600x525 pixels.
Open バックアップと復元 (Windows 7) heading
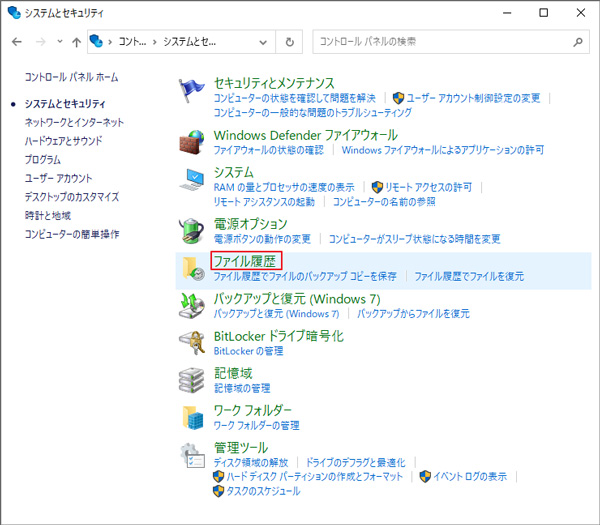click(297, 299)
